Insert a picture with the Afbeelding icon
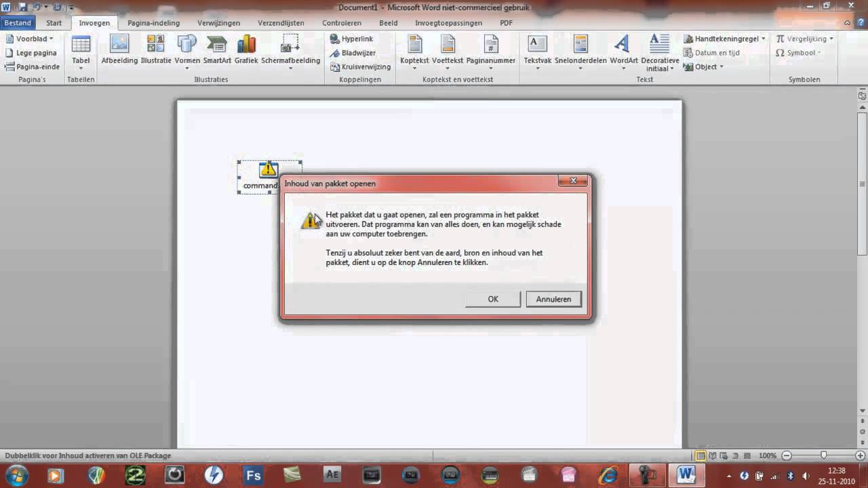 (119, 50)
